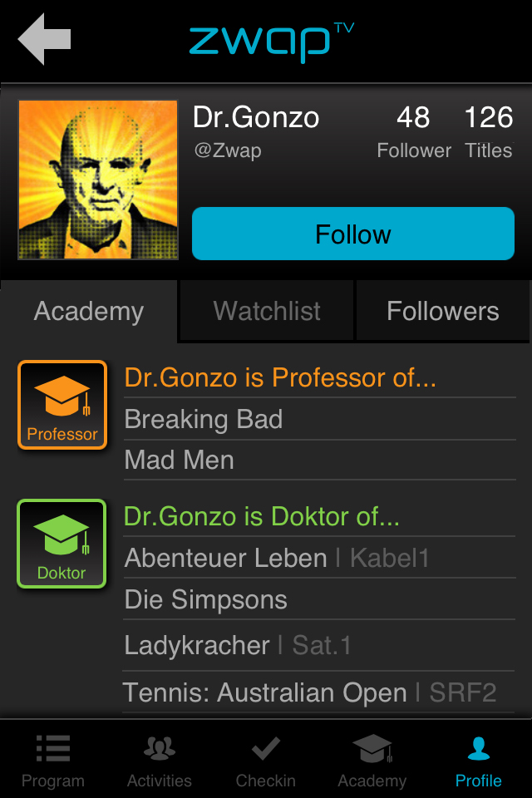The width and height of the screenshot is (532, 798).
Task: Open the Program list icon
Action: pyautogui.click(x=53, y=749)
